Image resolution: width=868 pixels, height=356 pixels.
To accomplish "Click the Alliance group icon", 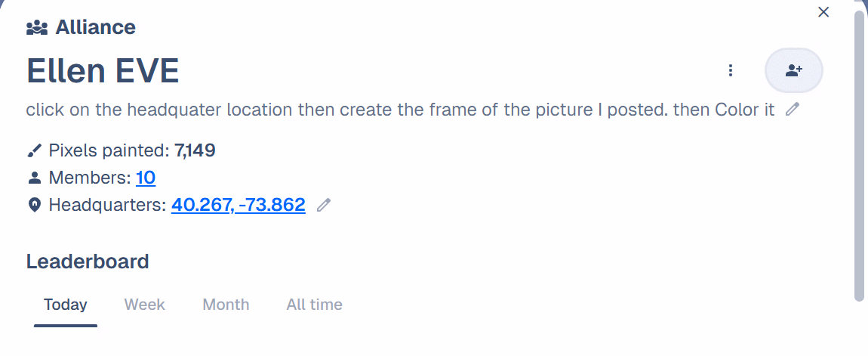I will point(36,28).
